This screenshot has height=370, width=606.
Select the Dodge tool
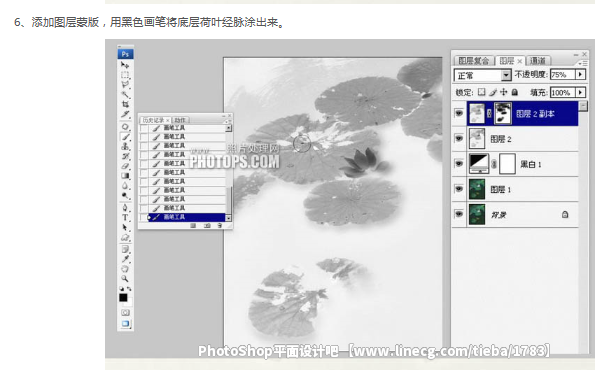(x=125, y=196)
